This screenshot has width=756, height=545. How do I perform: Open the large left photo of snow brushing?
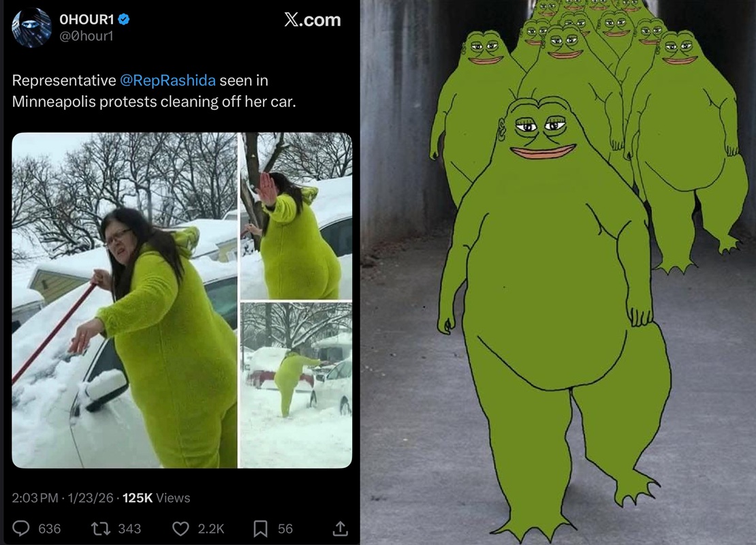tap(125, 300)
